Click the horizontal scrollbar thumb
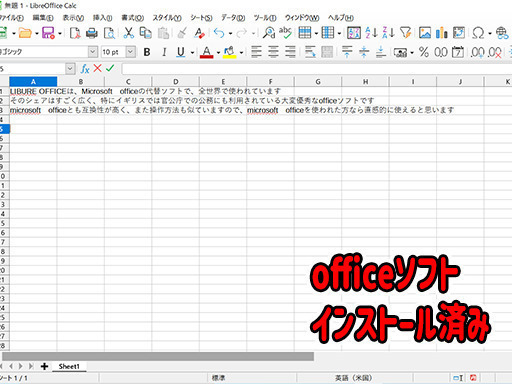The width and height of the screenshot is (512, 384). 158,356
